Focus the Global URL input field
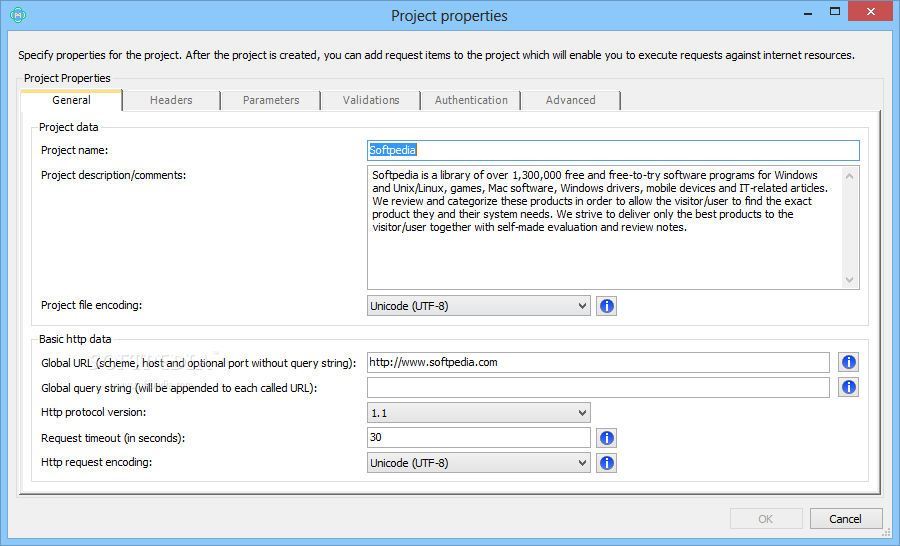 coord(598,362)
